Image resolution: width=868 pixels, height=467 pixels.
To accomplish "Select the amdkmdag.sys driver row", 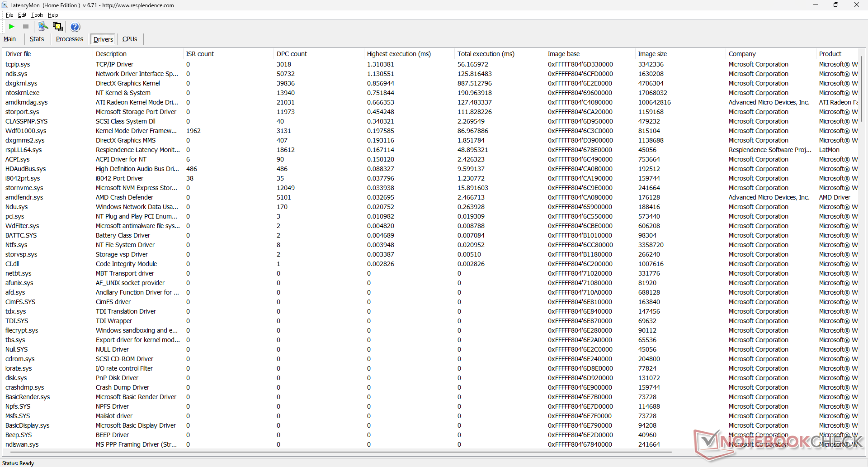I will (x=431, y=102).
